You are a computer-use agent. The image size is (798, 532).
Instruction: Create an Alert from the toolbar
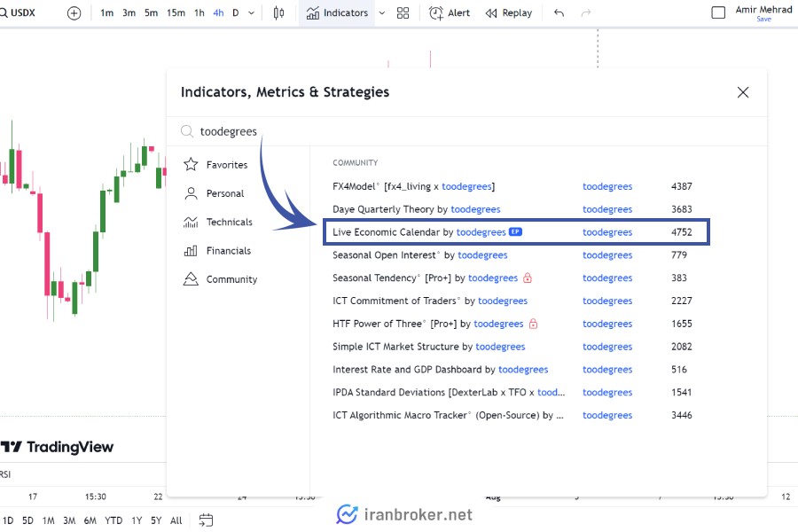(450, 13)
